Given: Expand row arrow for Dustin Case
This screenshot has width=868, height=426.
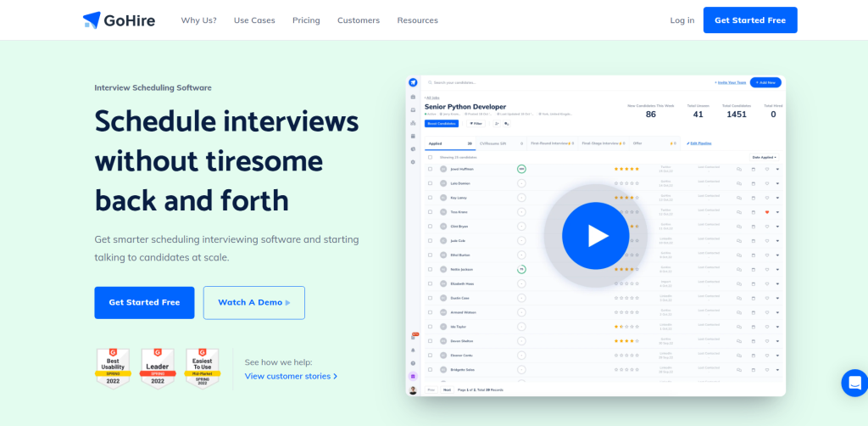Looking at the screenshot, I should 777,298.
